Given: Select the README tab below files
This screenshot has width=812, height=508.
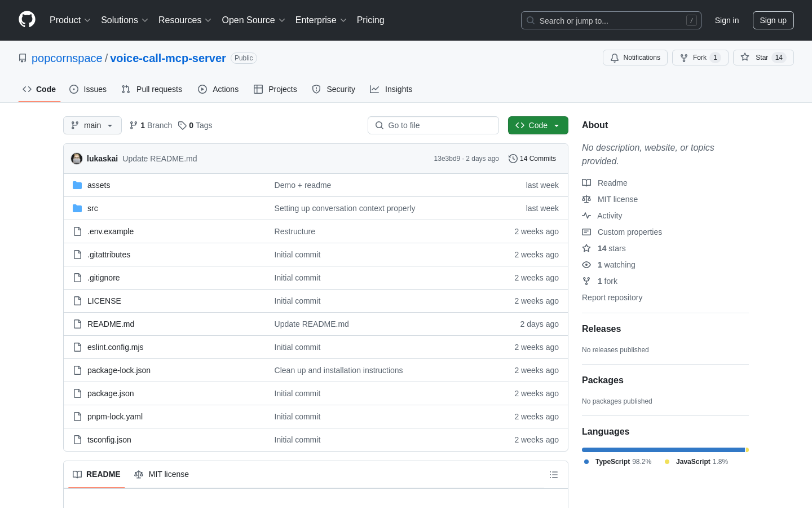Looking at the screenshot, I should pyautogui.click(x=96, y=474).
